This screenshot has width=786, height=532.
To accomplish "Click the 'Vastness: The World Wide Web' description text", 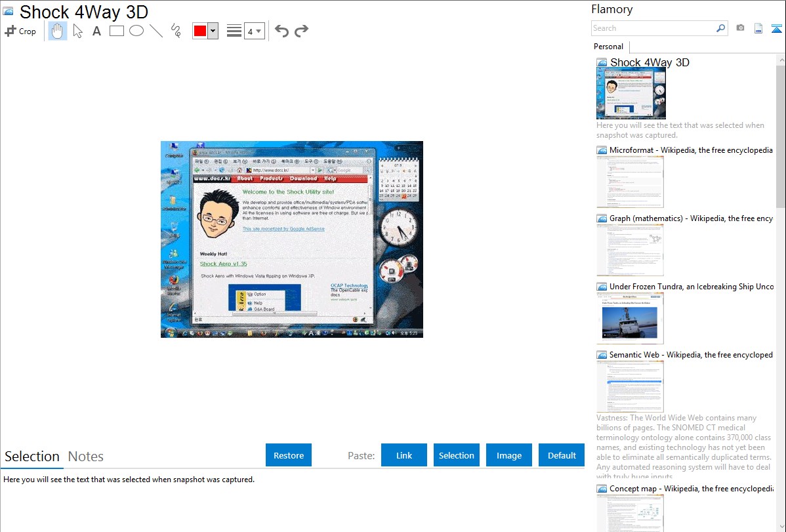I will [684, 447].
